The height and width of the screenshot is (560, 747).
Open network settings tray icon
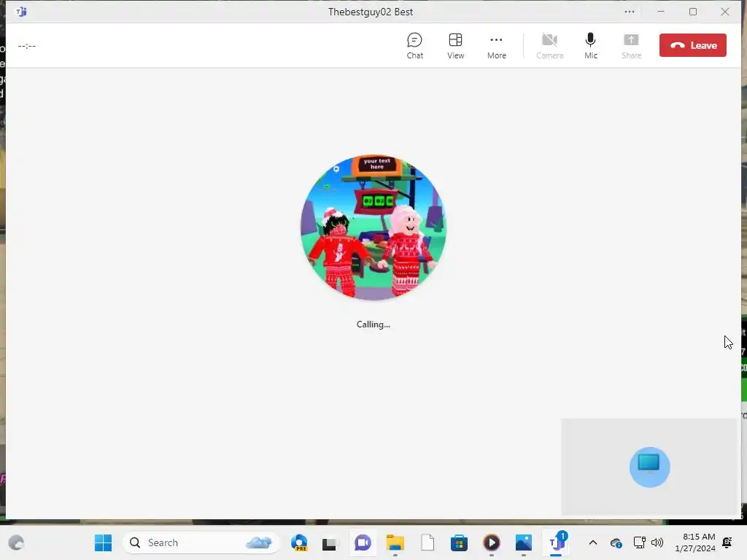point(639,542)
